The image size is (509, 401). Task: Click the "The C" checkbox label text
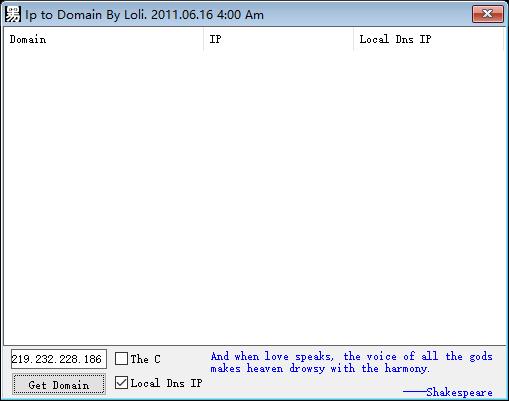point(146,359)
